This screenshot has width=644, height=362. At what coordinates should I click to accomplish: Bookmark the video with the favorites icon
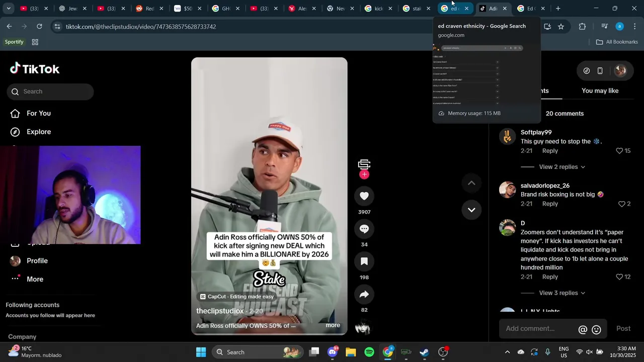pos(364,261)
